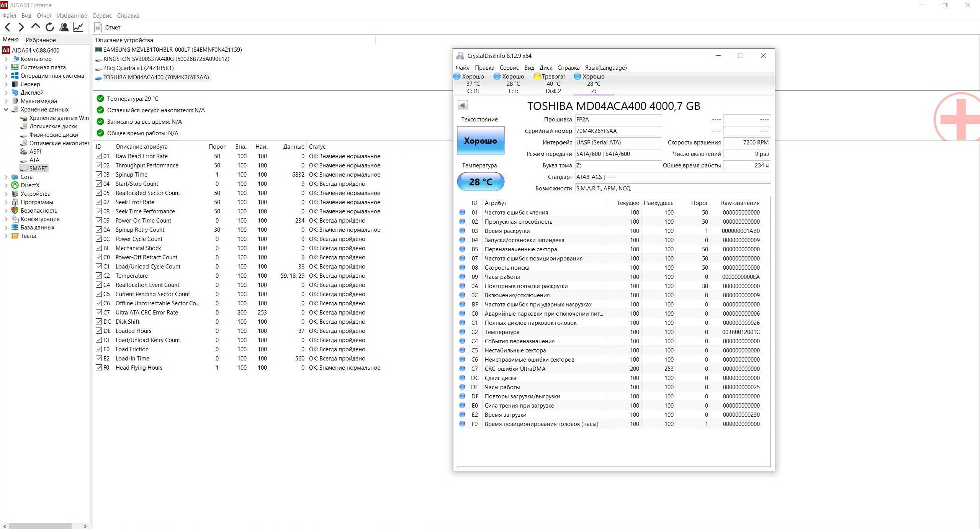Open CrystalDiskInfo Язык(Language) menu
980x529 pixels.
tap(606, 67)
